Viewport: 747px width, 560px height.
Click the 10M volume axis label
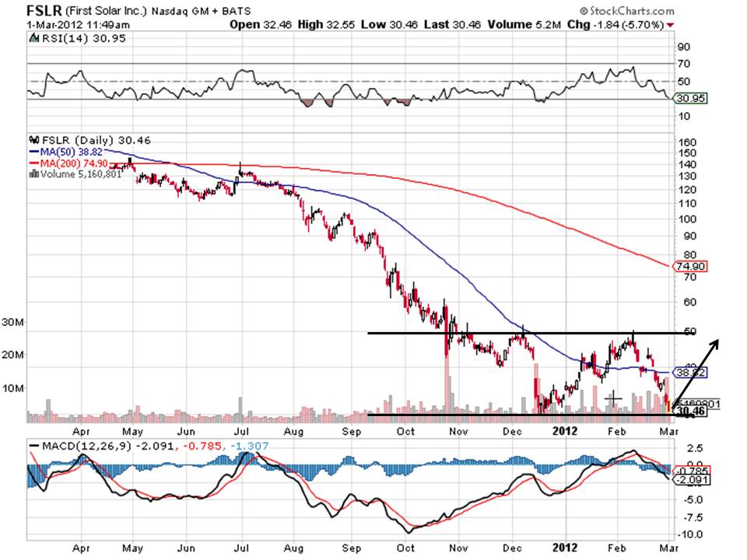13,388
